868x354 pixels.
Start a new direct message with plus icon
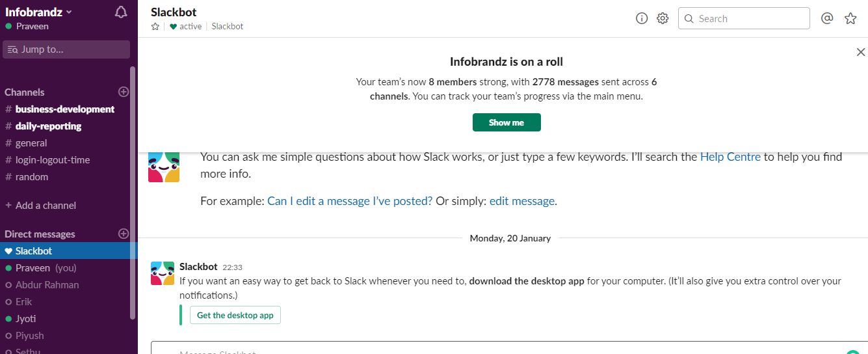pos(124,234)
